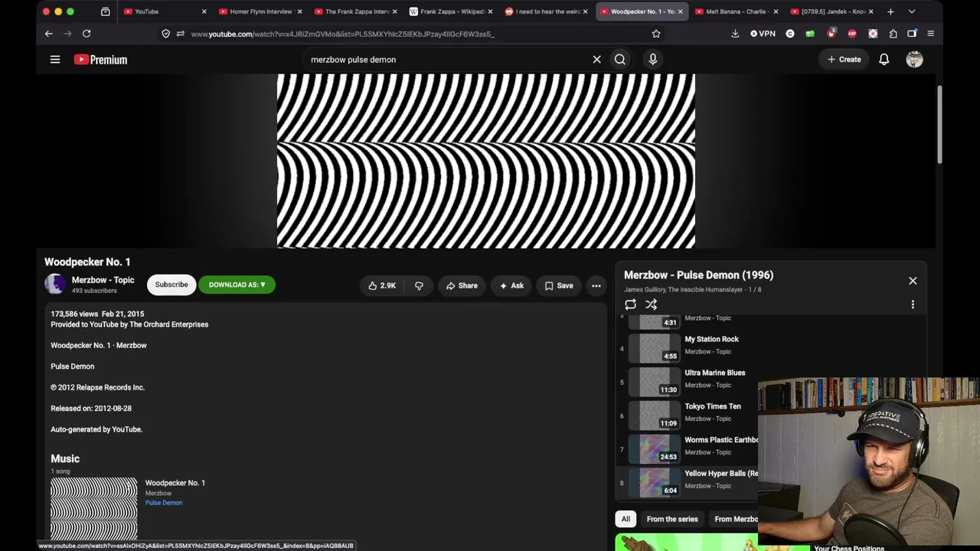Expand the list all tabs dropdown
The image size is (980, 551).
click(x=911, y=11)
